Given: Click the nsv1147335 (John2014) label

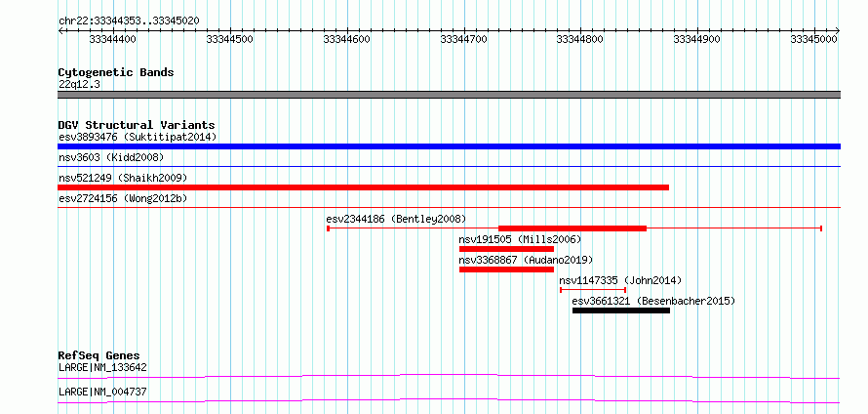Looking at the screenshot, I should pyautogui.click(x=620, y=280).
